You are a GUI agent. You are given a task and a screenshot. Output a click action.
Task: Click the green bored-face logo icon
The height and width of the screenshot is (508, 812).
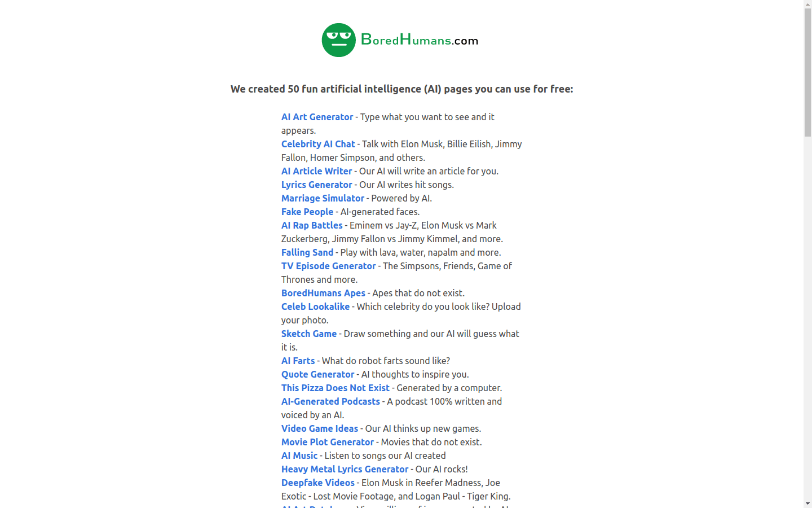338,40
